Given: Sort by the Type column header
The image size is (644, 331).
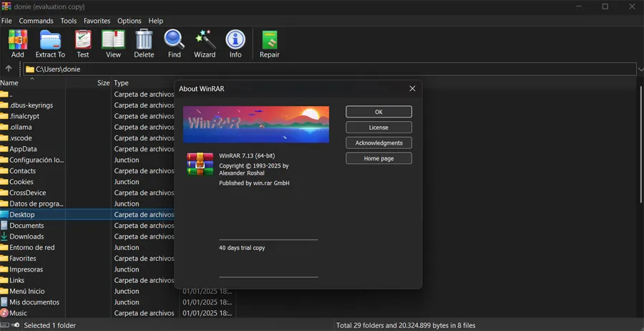Looking at the screenshot, I should coord(144,83).
